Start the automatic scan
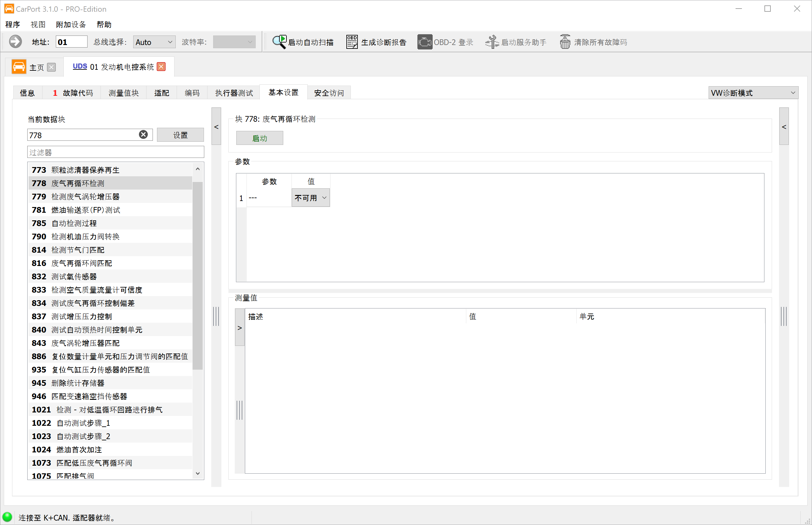The width and height of the screenshot is (812, 525). [303, 42]
